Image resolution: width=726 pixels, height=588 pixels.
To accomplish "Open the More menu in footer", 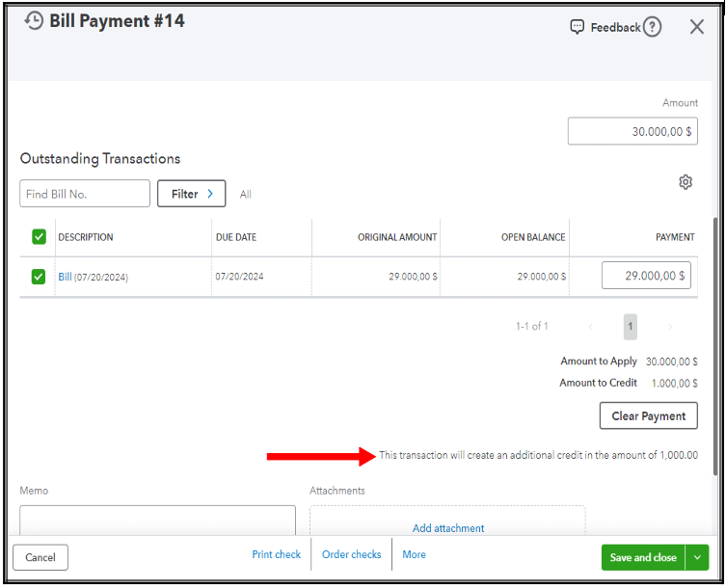I will click(x=414, y=554).
